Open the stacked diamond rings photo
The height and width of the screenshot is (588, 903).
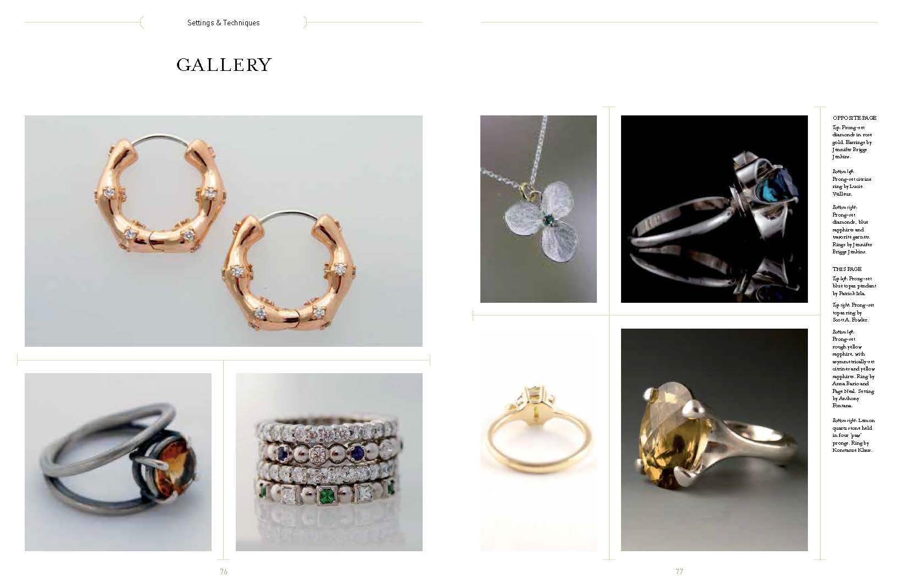[329, 462]
